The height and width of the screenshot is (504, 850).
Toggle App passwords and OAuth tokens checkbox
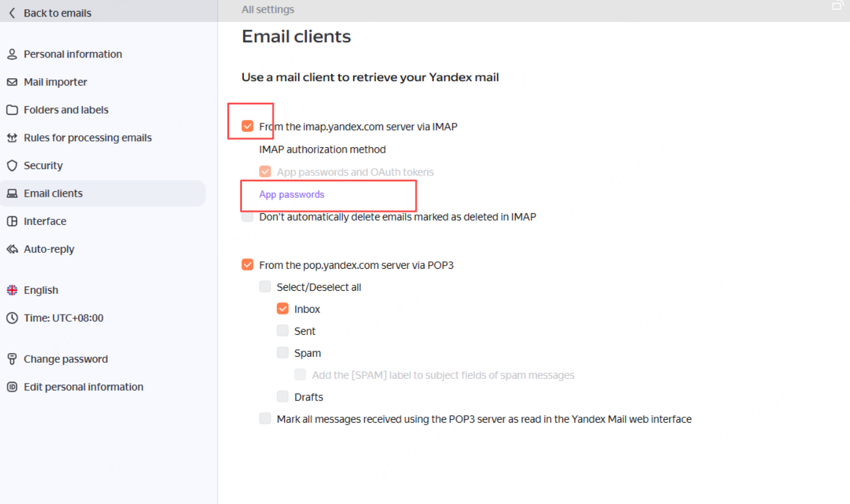click(x=265, y=172)
